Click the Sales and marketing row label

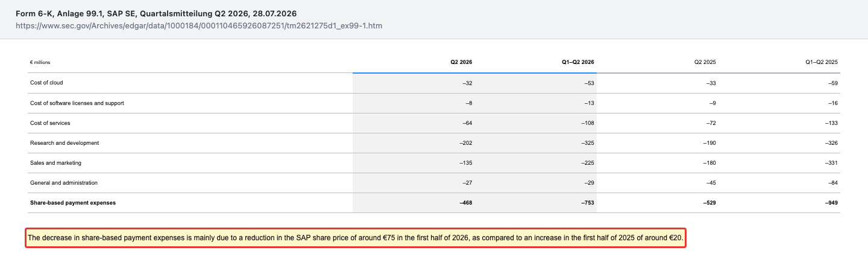coord(55,163)
